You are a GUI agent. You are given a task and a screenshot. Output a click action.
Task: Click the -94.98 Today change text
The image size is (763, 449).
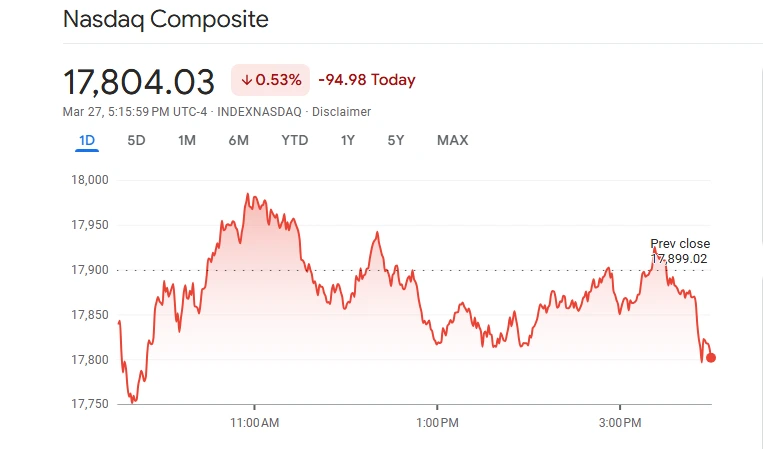366,80
